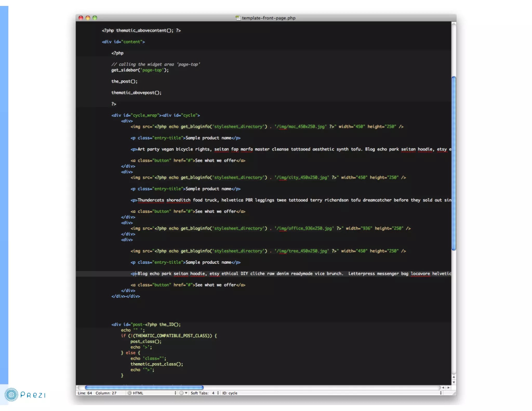
Task: Click the vertical scrollbar up arrow
Action: pos(454,377)
